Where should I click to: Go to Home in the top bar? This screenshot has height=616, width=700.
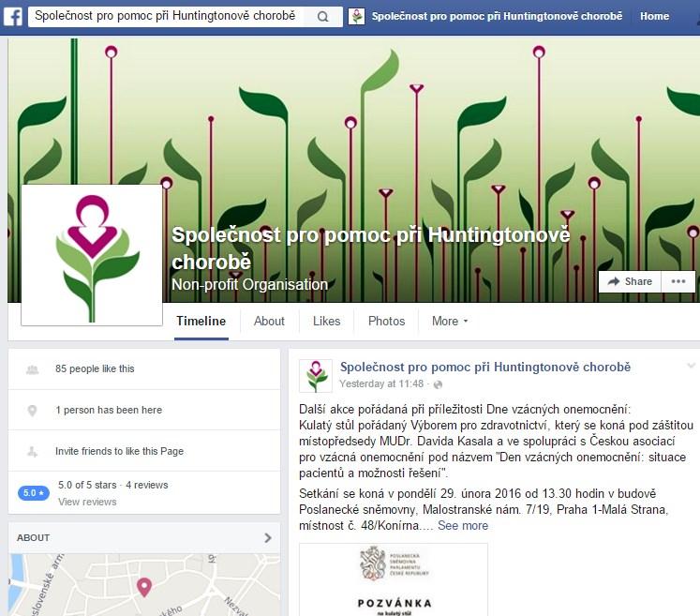coord(654,17)
